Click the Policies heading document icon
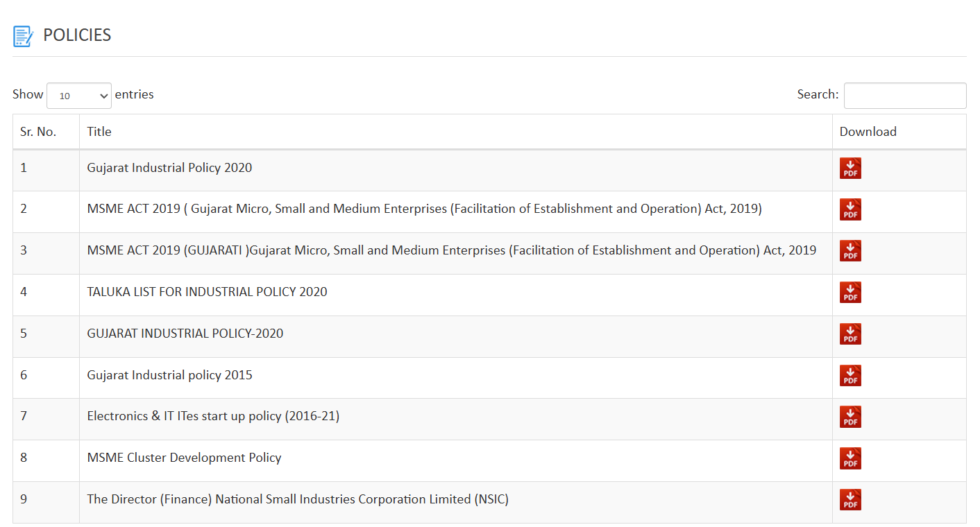 (x=23, y=36)
